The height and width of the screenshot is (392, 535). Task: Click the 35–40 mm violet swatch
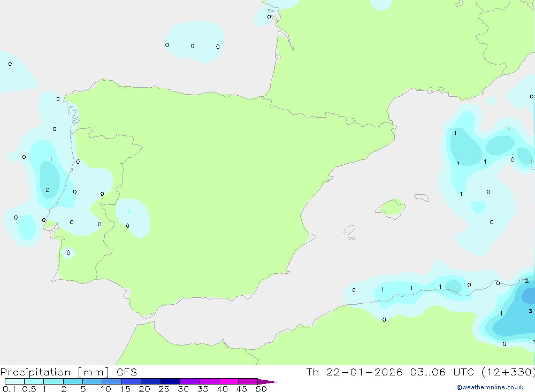pos(209,381)
